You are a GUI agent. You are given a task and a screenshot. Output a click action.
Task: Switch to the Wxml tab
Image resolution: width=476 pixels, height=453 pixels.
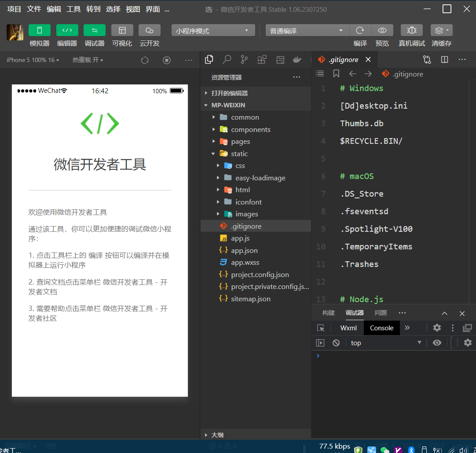(348, 328)
